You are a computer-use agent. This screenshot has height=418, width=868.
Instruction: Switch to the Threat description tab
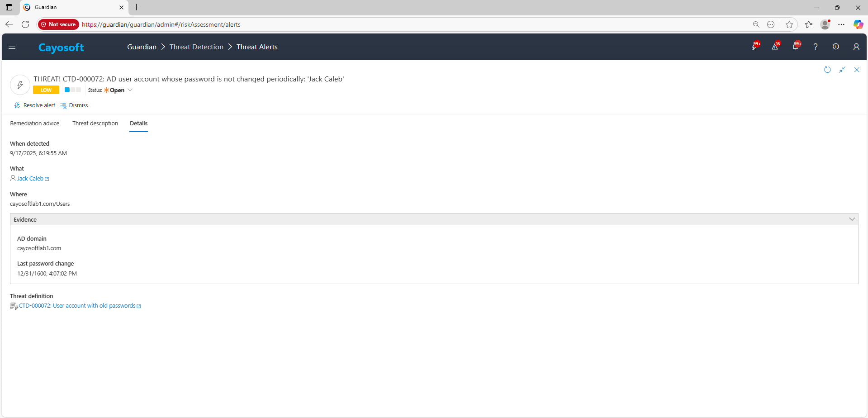(x=95, y=123)
